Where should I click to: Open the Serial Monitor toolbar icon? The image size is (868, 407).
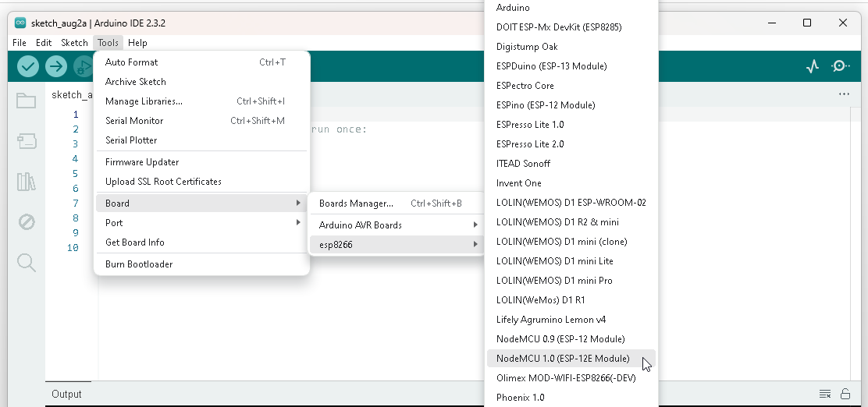pos(841,67)
